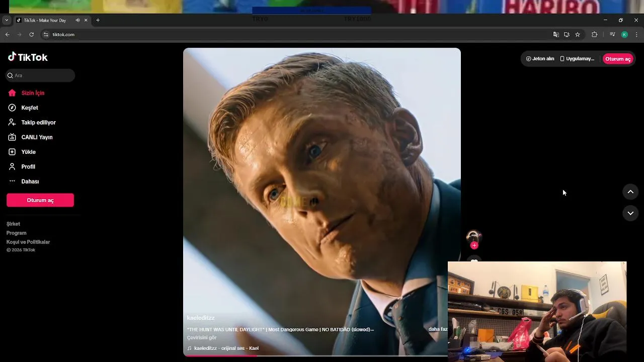644x362 pixels.
Task: Minimize the browser window
Action: pos(605,20)
